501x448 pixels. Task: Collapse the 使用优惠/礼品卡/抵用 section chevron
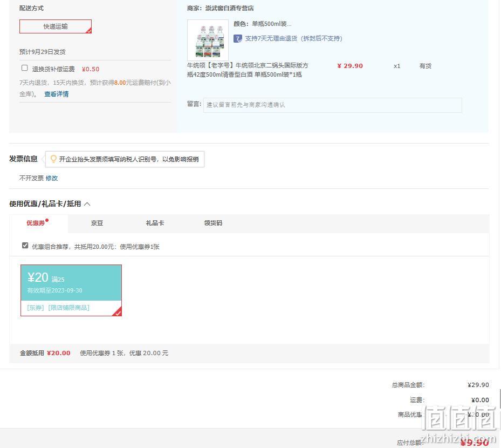[87, 204]
